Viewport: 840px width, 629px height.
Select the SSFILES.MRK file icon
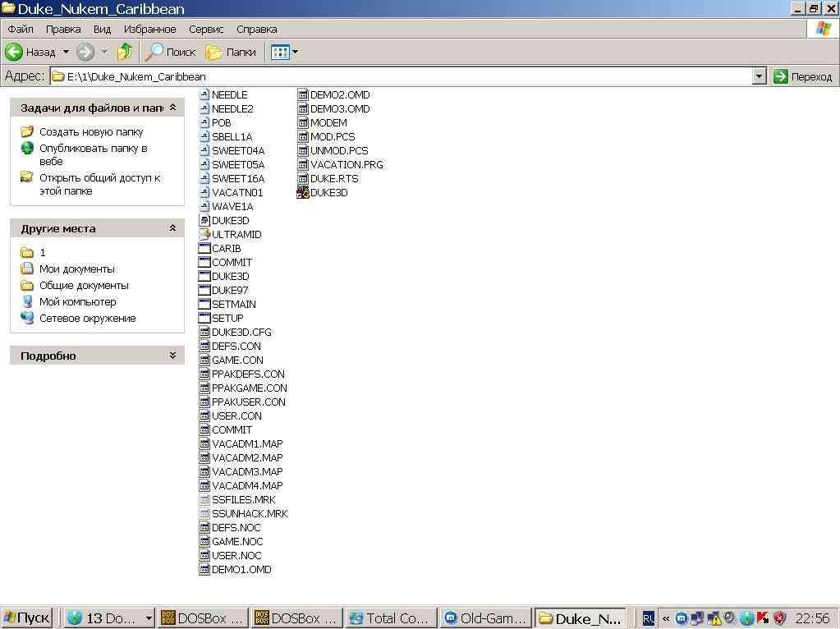pos(204,499)
